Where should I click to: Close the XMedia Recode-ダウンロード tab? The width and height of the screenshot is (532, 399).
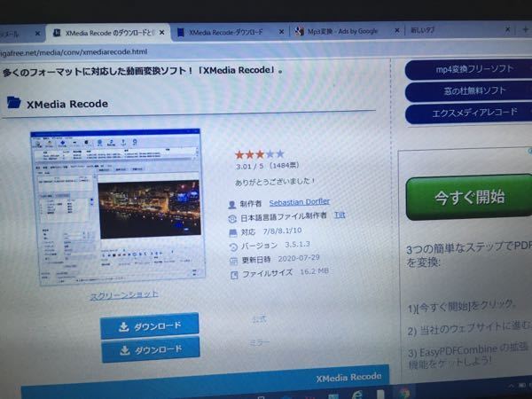(x=281, y=32)
